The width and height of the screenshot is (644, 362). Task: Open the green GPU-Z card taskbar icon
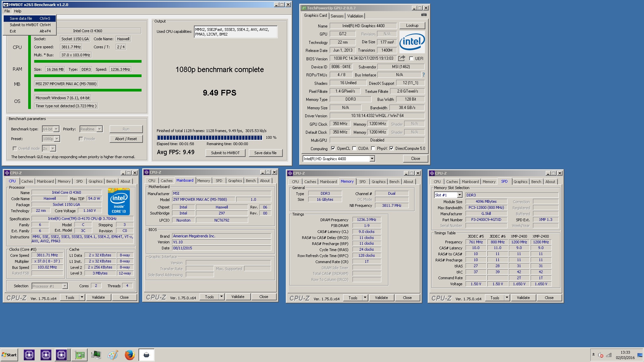[x=80, y=355]
